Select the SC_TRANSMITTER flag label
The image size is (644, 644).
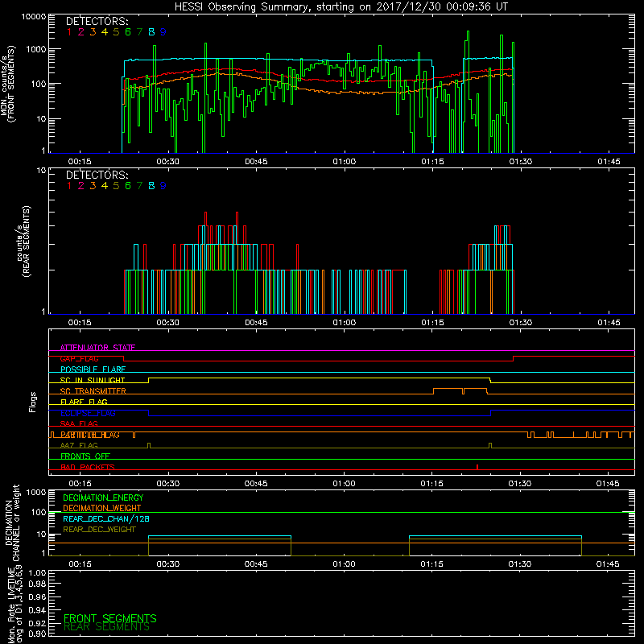[x=93, y=391]
